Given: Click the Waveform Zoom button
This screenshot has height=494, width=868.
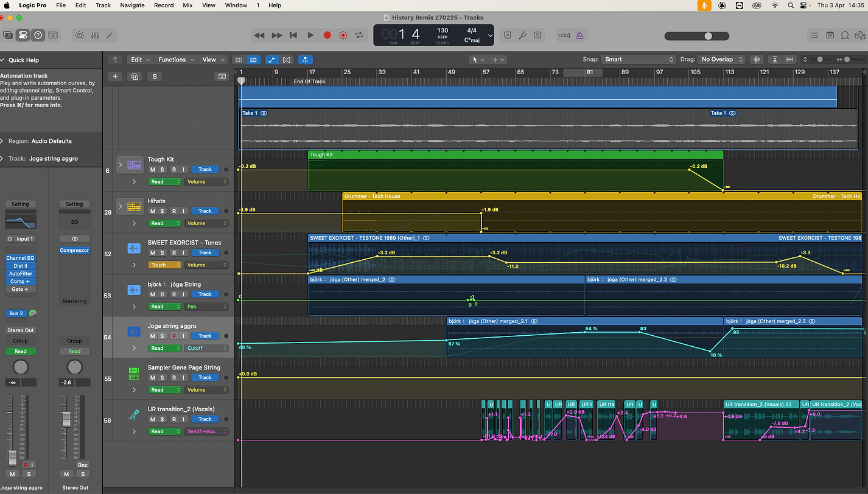Looking at the screenshot, I should pyautogui.click(x=757, y=60).
